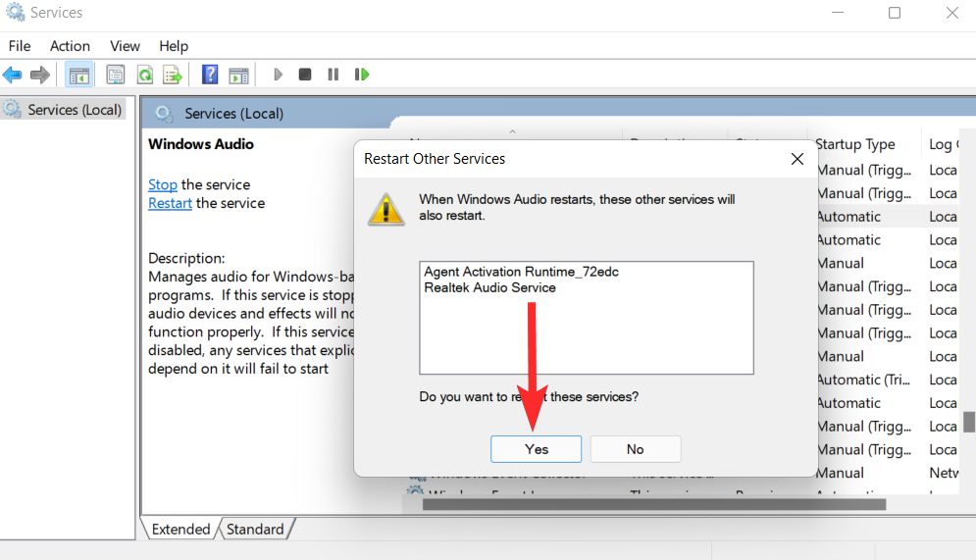Image resolution: width=976 pixels, height=560 pixels.
Task: Open Properties toolbar icon
Action: pyautogui.click(x=115, y=76)
